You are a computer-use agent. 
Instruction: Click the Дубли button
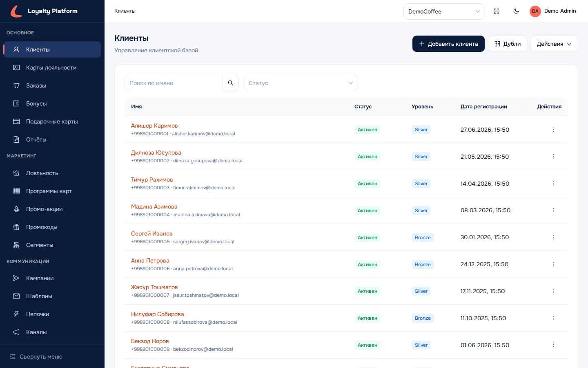tap(508, 44)
